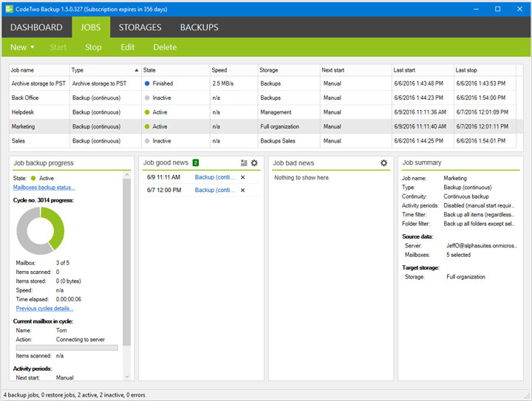Click blue Finished state dot of Archive job

(147, 83)
